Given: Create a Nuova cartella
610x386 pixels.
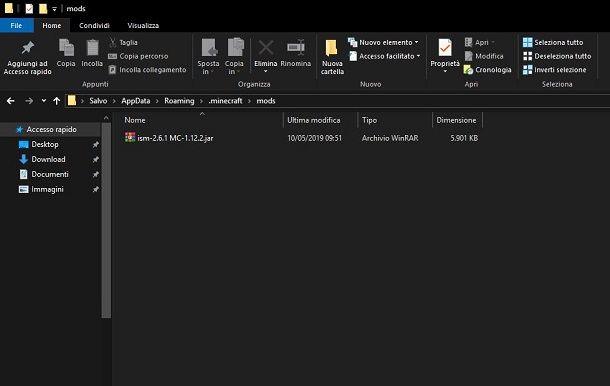Looking at the screenshot, I should tap(332, 57).
